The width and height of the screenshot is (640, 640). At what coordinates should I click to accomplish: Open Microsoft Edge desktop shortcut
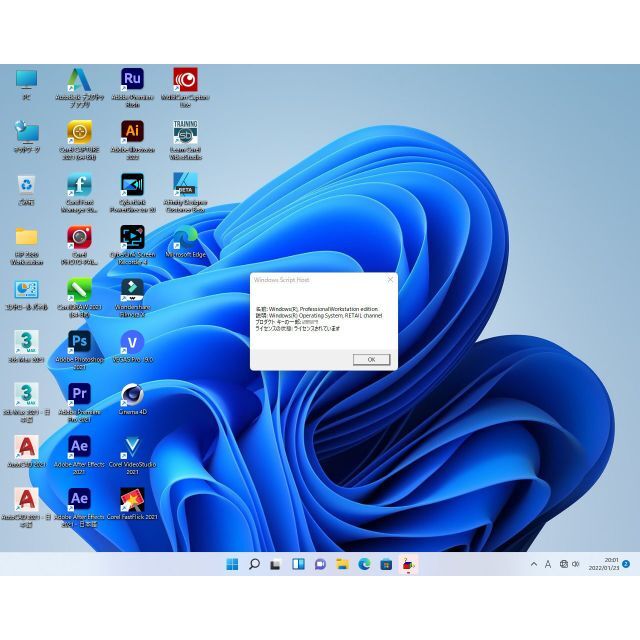coord(185,242)
